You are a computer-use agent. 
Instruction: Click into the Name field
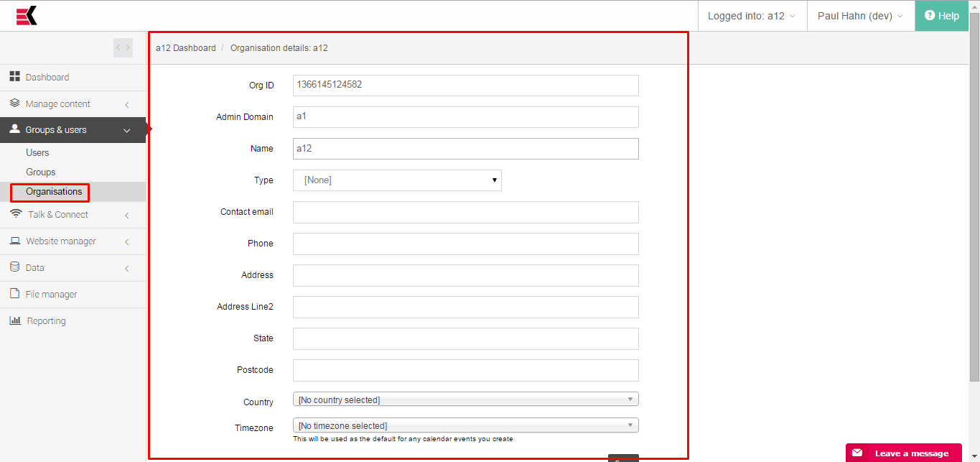pos(465,148)
